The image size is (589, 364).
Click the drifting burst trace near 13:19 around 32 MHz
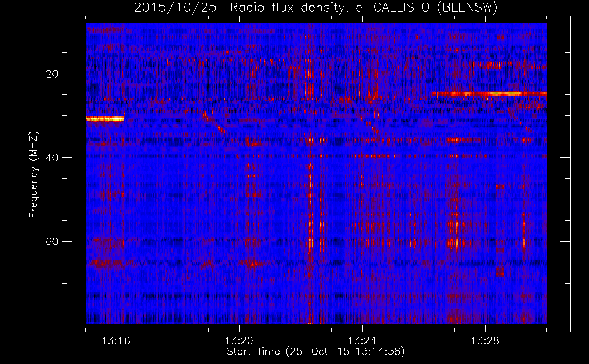(x=214, y=122)
